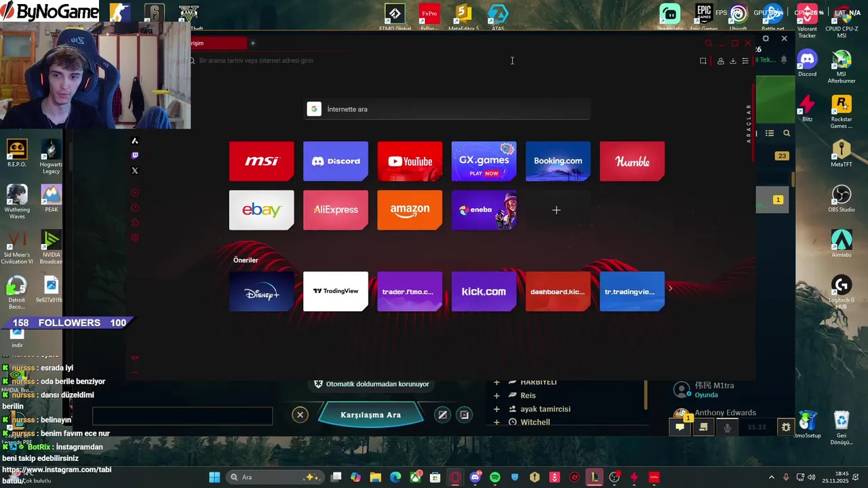Open the Booking.com speed dial tile
Image resolution: width=868 pixels, height=488 pixels.
point(558,161)
